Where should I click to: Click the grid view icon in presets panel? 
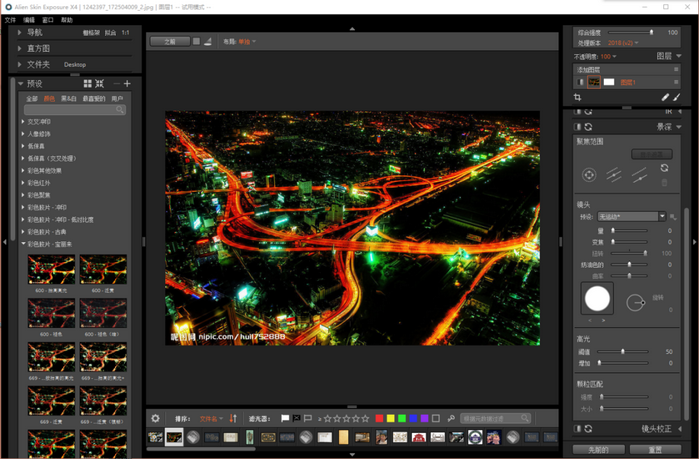click(x=87, y=84)
